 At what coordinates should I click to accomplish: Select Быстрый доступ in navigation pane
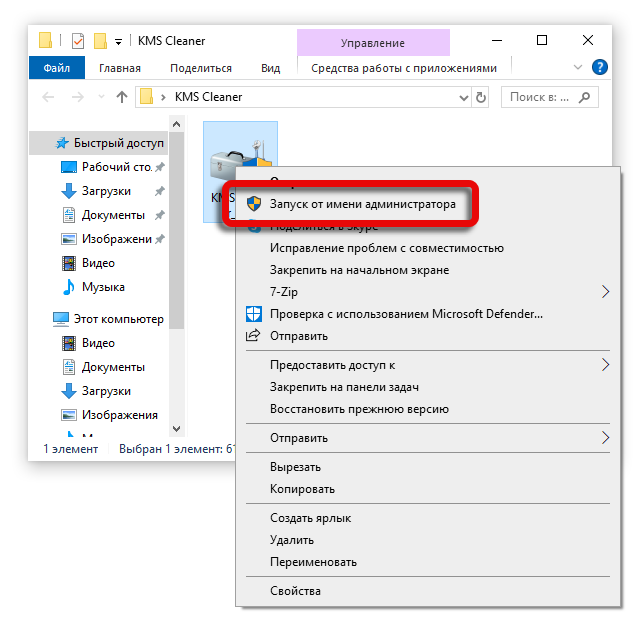pos(99,143)
